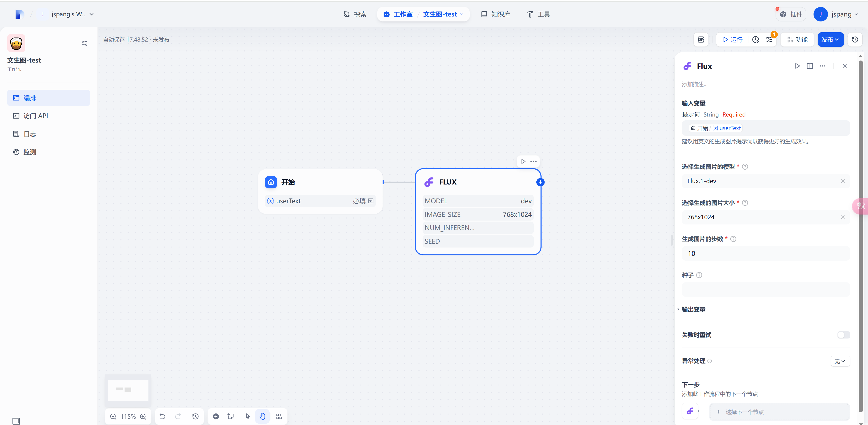This screenshot has height=425, width=868.
Task: Click help icon beside 生成图片的步数
Action: (733, 239)
